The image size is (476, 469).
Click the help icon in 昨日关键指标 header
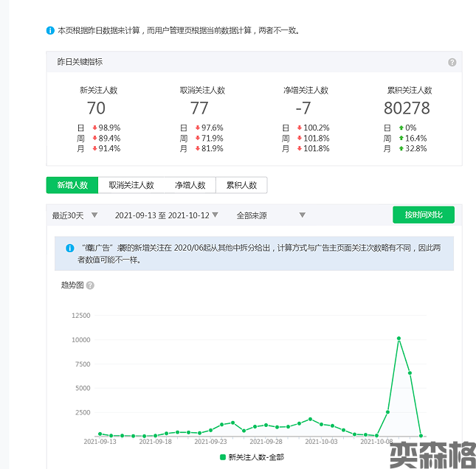pos(452,63)
